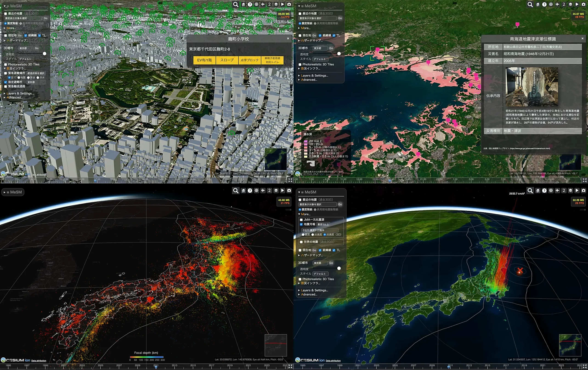Open layers stack icon in tsunami map view
The image size is (588, 370).
pyautogui.click(x=570, y=4)
